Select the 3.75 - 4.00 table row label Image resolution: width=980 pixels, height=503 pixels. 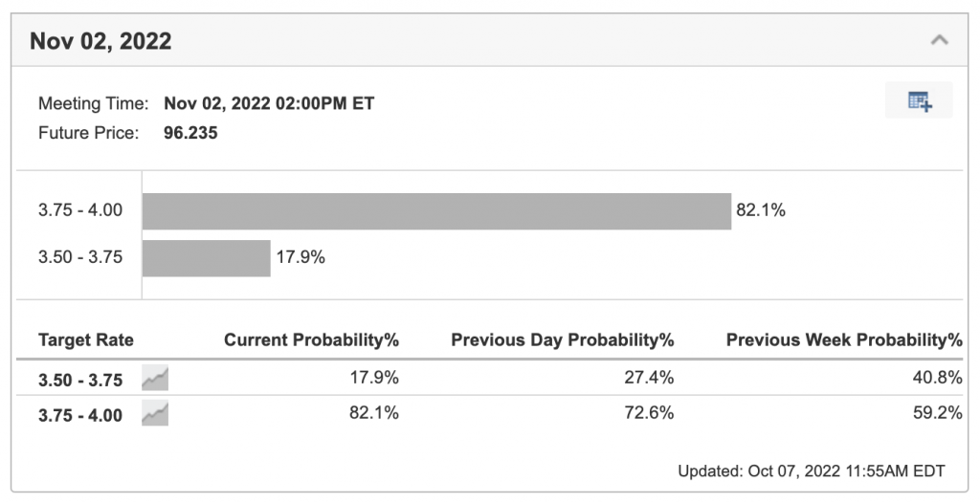pyautogui.click(x=80, y=415)
